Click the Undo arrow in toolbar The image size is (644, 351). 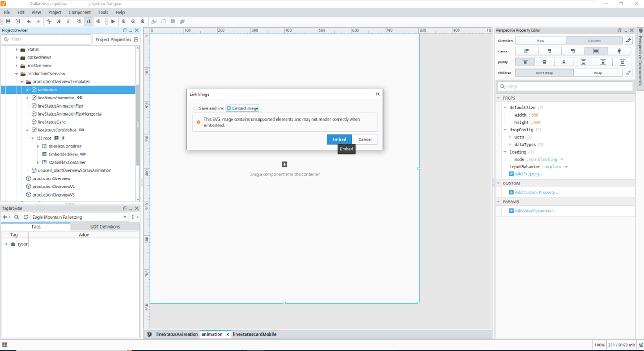coord(29,21)
